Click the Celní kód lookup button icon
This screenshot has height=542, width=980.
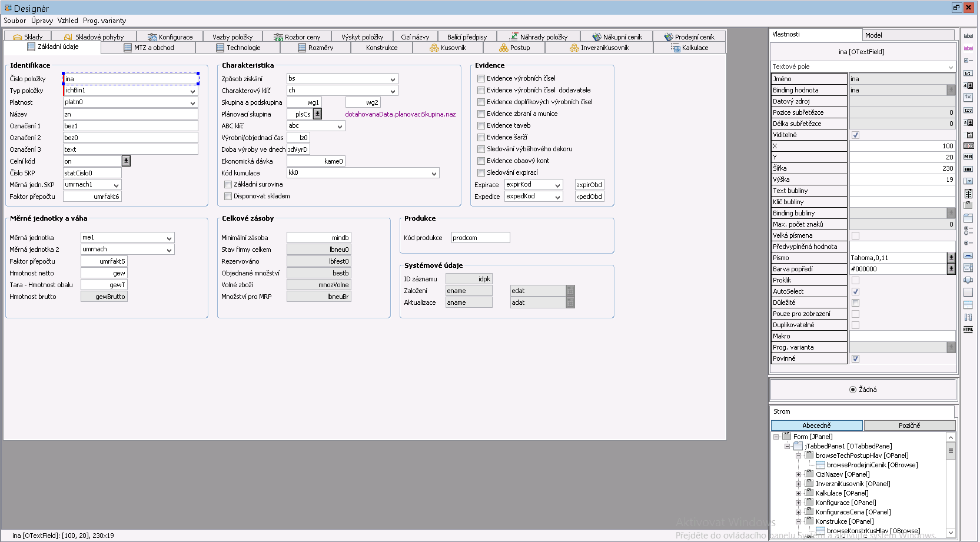(126, 161)
